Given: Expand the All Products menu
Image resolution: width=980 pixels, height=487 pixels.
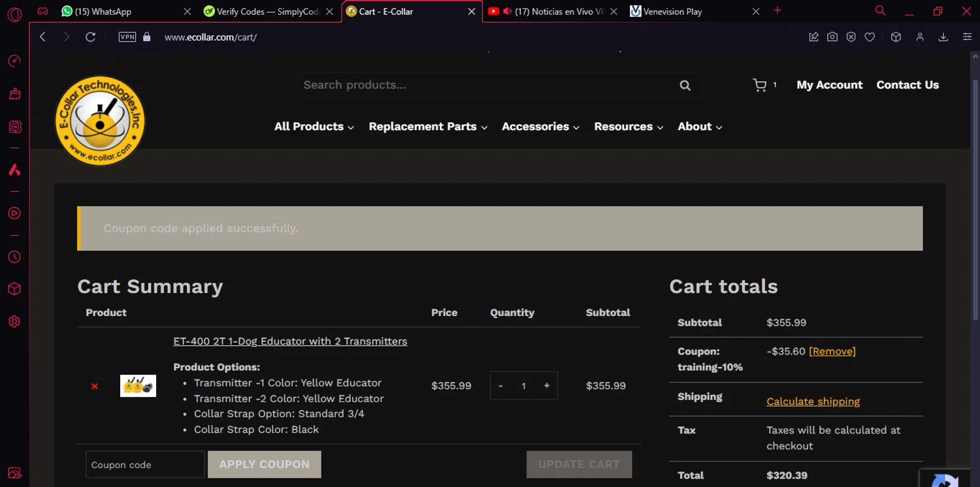Looking at the screenshot, I should 314,127.
